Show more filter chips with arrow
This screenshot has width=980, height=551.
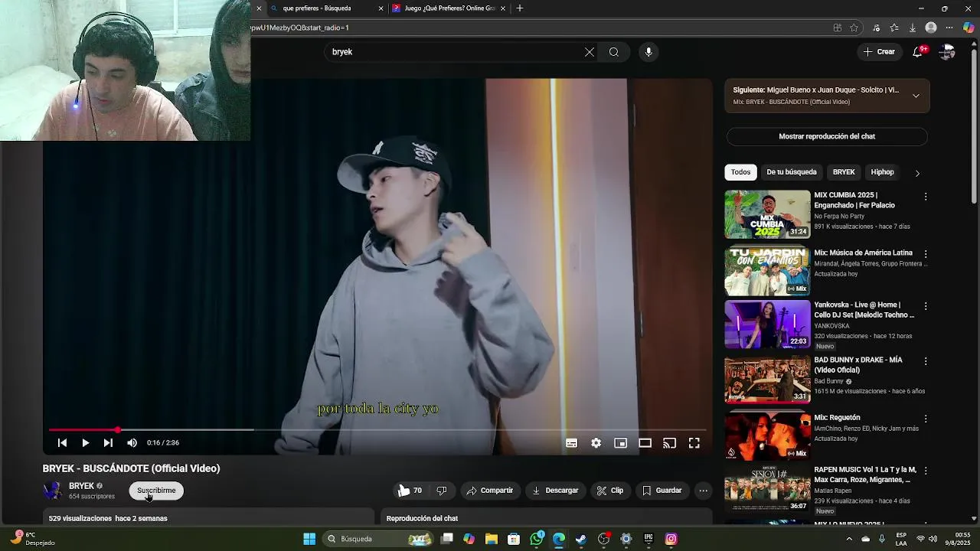[917, 173]
